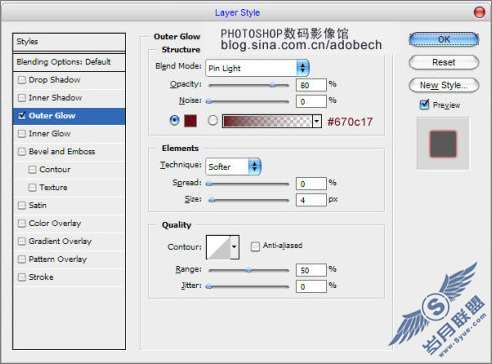The image size is (492, 364).
Task: Check the Anti-aliased option
Action: click(x=255, y=247)
